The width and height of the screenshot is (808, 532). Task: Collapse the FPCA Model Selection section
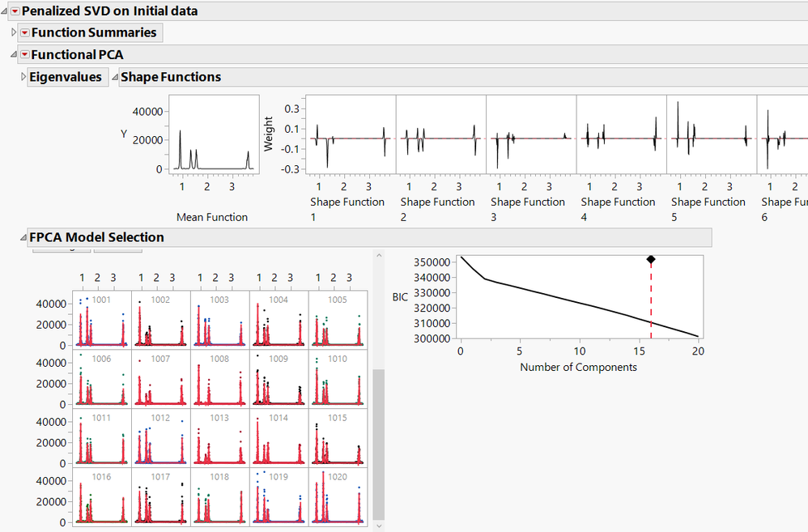click(x=23, y=237)
